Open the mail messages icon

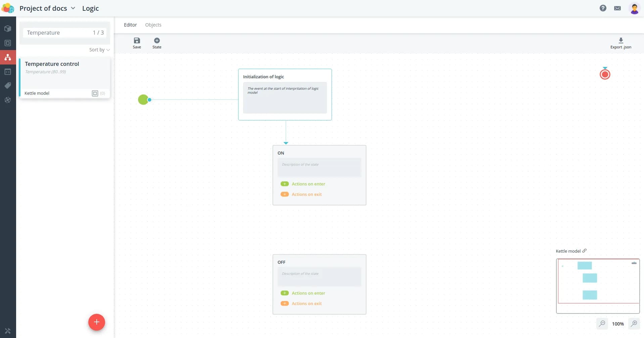click(617, 8)
